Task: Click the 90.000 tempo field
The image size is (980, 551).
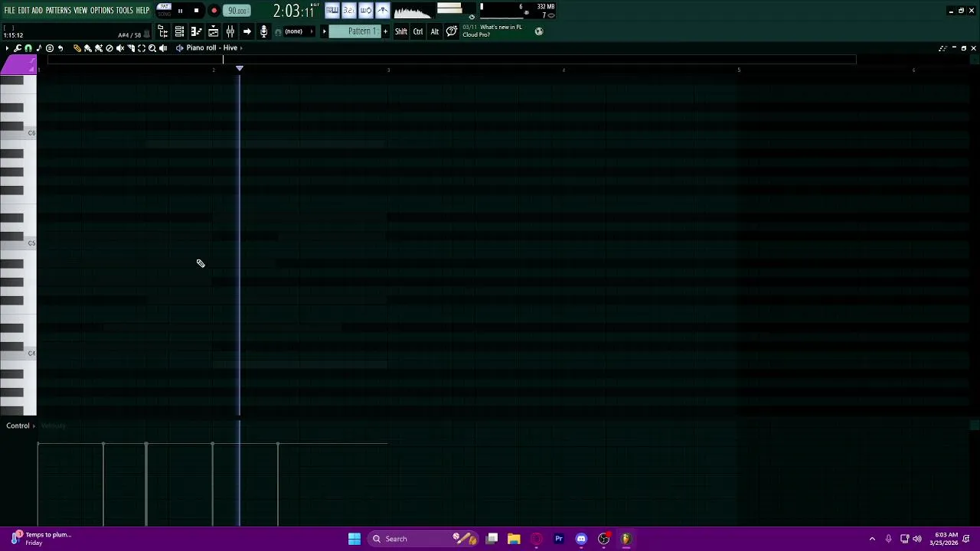Action: click(237, 11)
